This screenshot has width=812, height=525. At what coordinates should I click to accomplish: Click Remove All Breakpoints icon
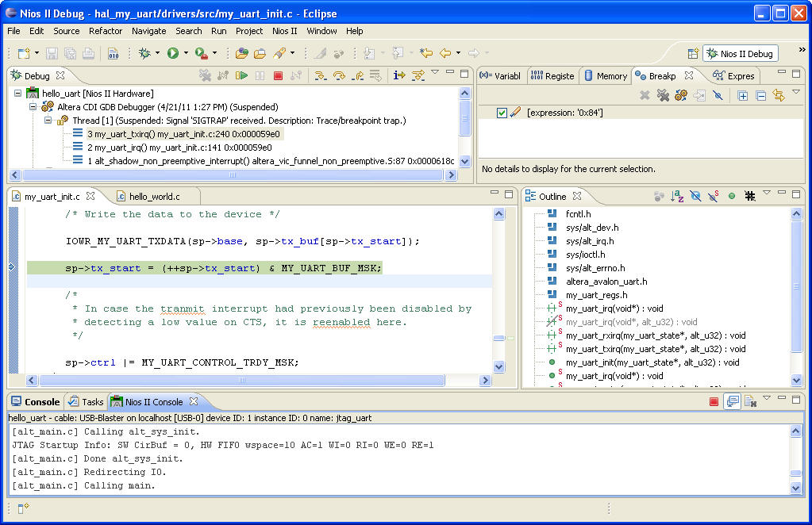click(663, 95)
